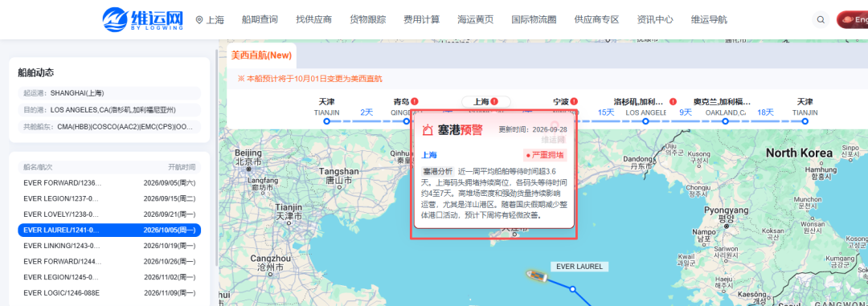The width and height of the screenshot is (868, 306).
Task: Select the 上海 port pill in route
Action: pos(485,102)
